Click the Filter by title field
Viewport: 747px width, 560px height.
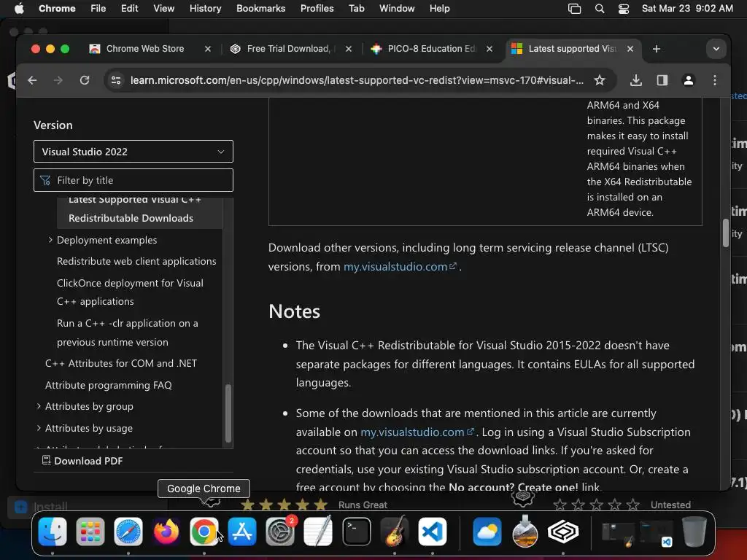[x=133, y=180]
